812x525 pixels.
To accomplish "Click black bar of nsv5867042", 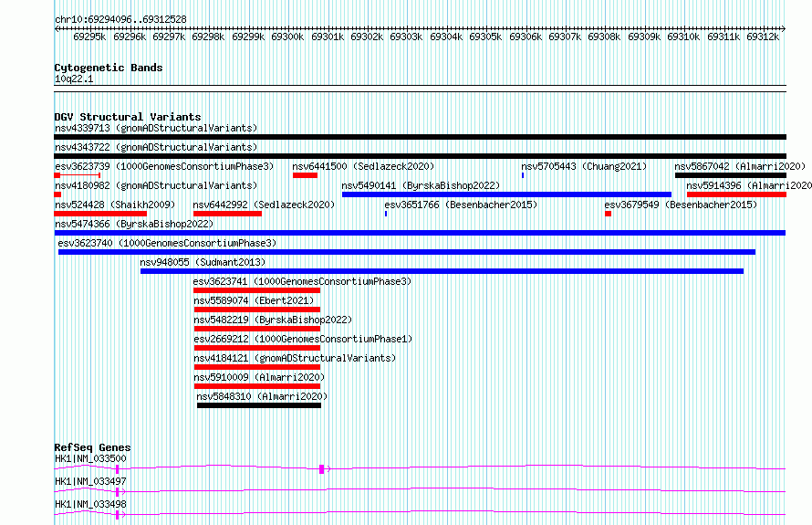I will coord(731,175).
